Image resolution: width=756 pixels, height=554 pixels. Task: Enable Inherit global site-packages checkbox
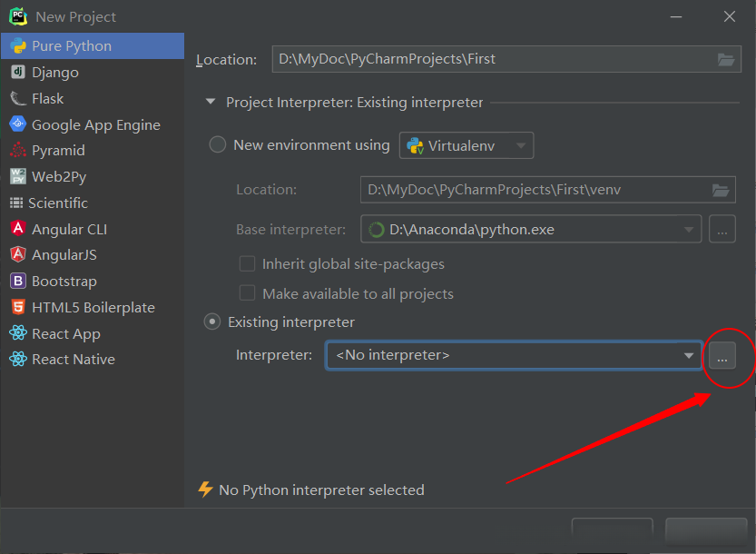point(247,264)
